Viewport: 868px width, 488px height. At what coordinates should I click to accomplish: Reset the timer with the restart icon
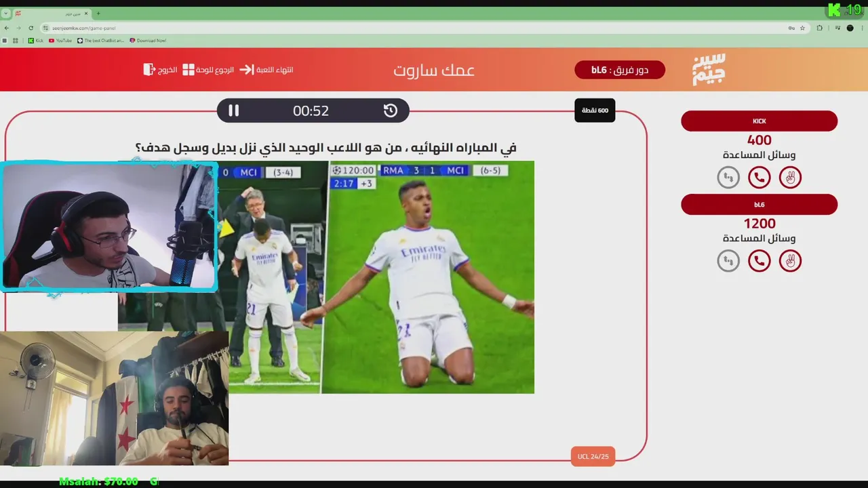pyautogui.click(x=391, y=110)
